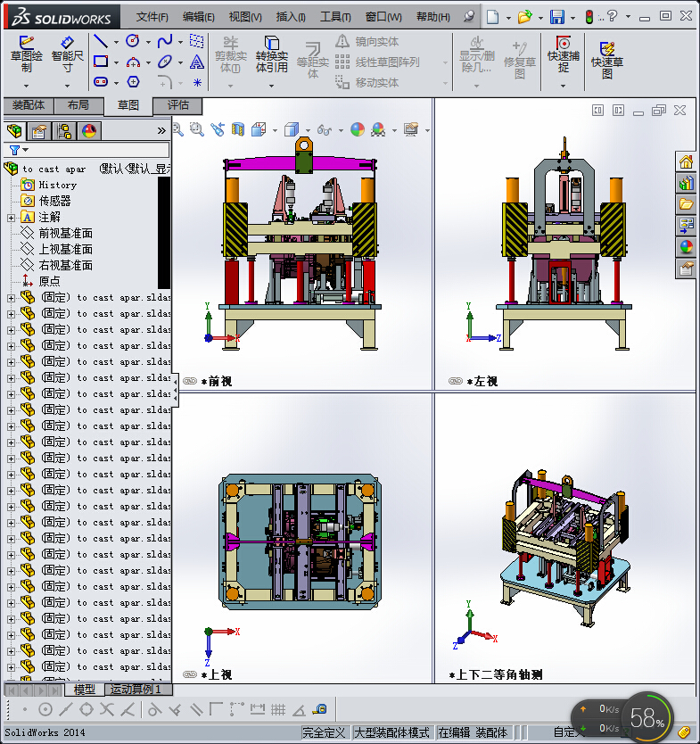Select the 原点 origin in tree

(x=41, y=281)
